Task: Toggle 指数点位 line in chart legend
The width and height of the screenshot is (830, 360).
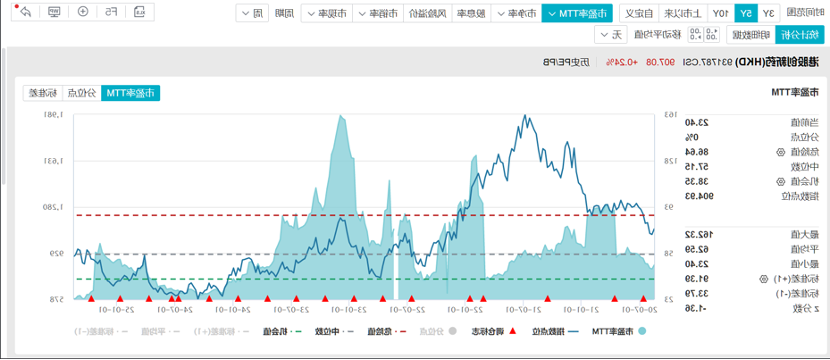Action: tap(554, 331)
